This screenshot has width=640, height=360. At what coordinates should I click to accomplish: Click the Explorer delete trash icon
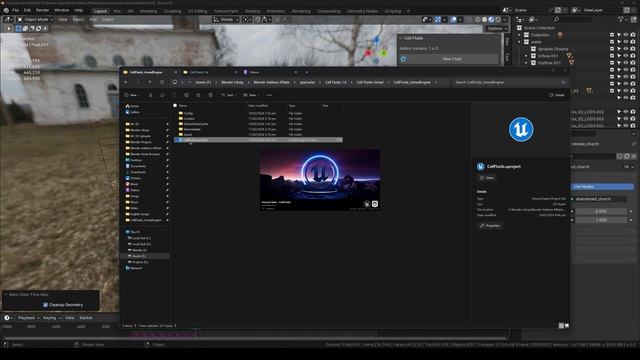pos(211,95)
